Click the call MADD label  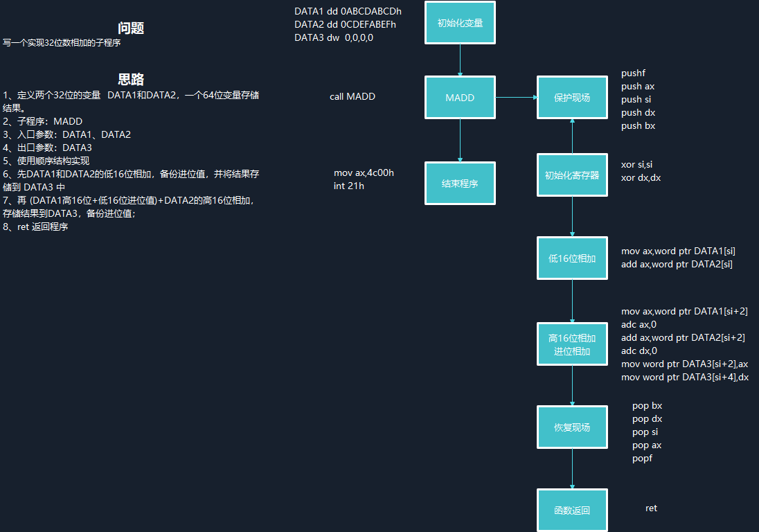tap(352, 96)
